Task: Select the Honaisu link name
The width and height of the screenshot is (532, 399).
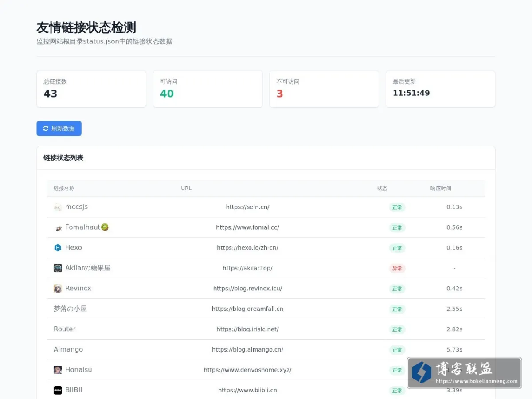Action: point(78,370)
